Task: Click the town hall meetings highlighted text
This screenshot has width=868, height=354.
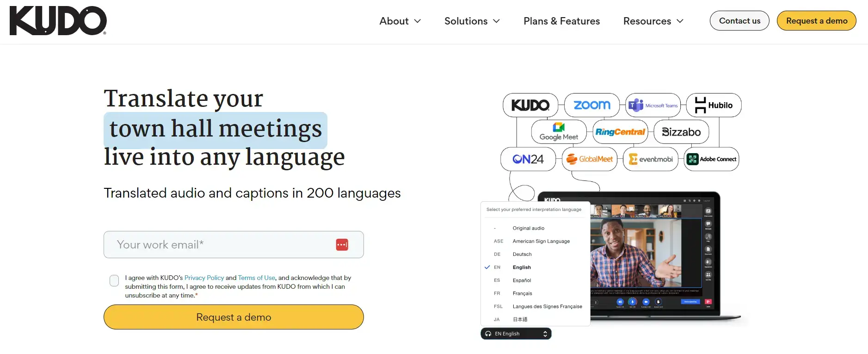Action: pyautogui.click(x=215, y=129)
